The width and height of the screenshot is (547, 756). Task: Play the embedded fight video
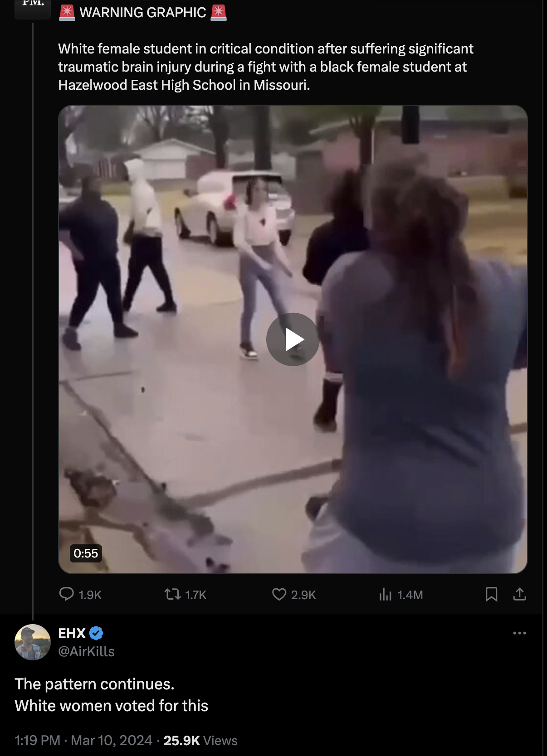point(293,339)
